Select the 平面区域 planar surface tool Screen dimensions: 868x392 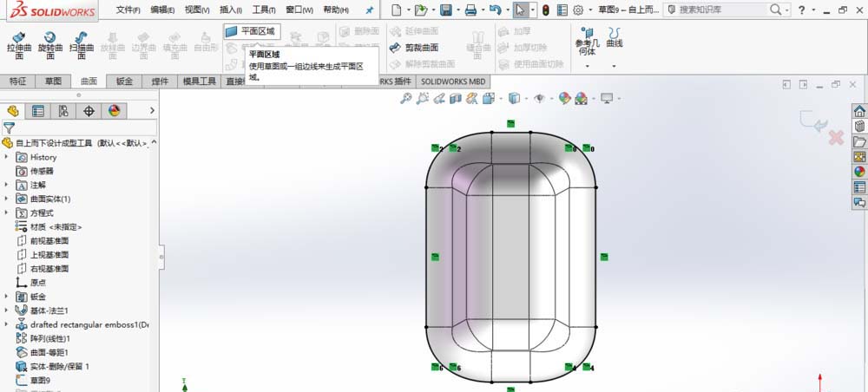pyautogui.click(x=252, y=31)
